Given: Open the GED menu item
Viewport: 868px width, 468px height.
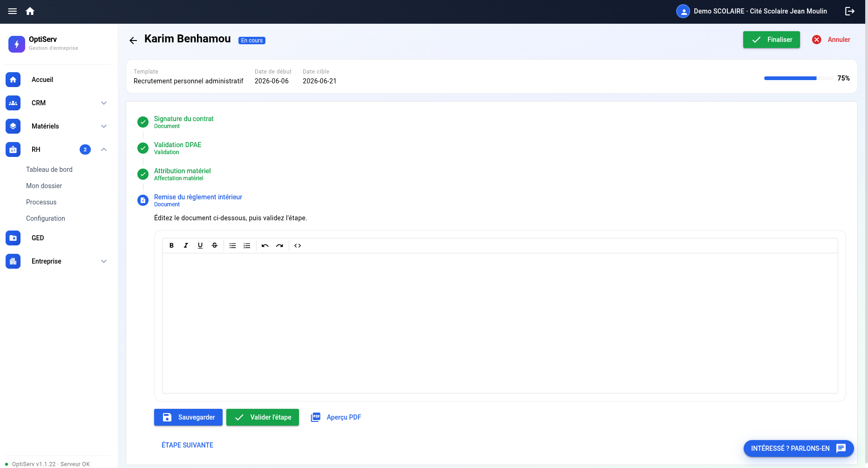Looking at the screenshot, I should point(59,238).
